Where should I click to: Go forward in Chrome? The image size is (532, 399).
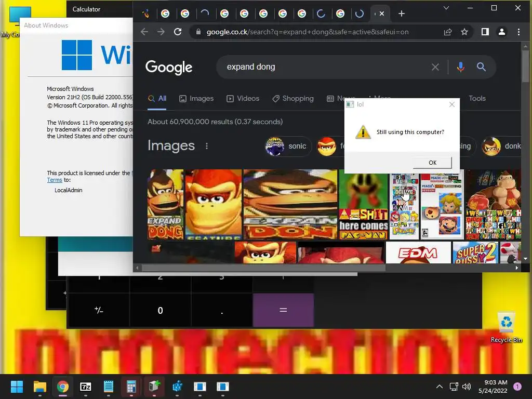coord(161,32)
